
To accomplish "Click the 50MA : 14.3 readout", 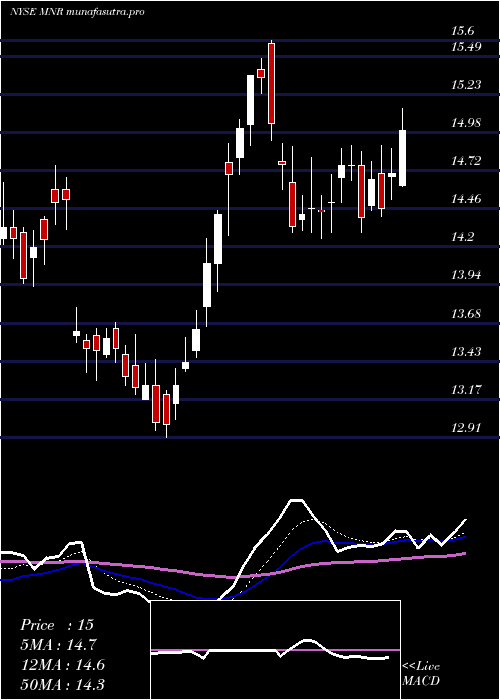I will [62, 684].
